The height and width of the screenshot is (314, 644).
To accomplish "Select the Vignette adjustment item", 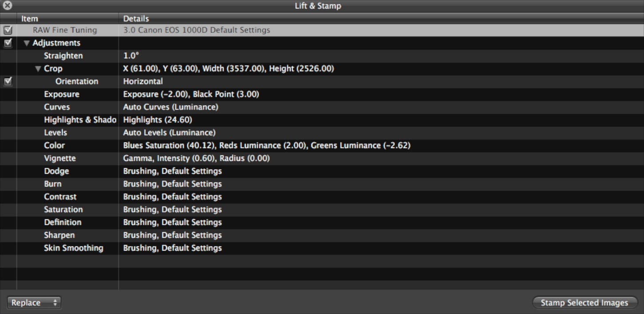I will click(60, 159).
